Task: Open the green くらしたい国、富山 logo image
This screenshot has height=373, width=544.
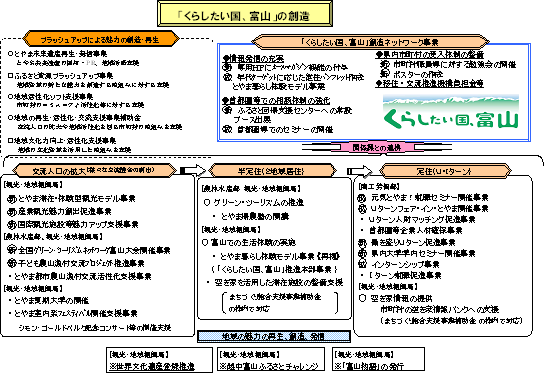Action: coord(451,112)
